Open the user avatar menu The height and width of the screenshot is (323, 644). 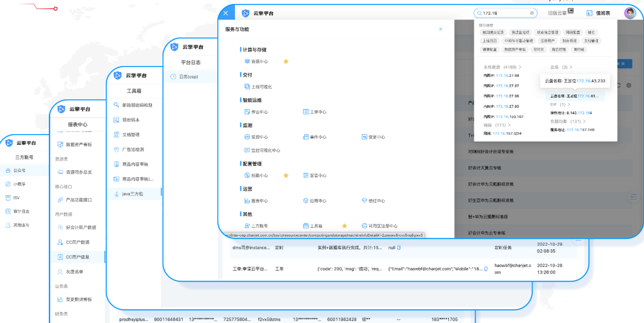pyautogui.click(x=630, y=13)
